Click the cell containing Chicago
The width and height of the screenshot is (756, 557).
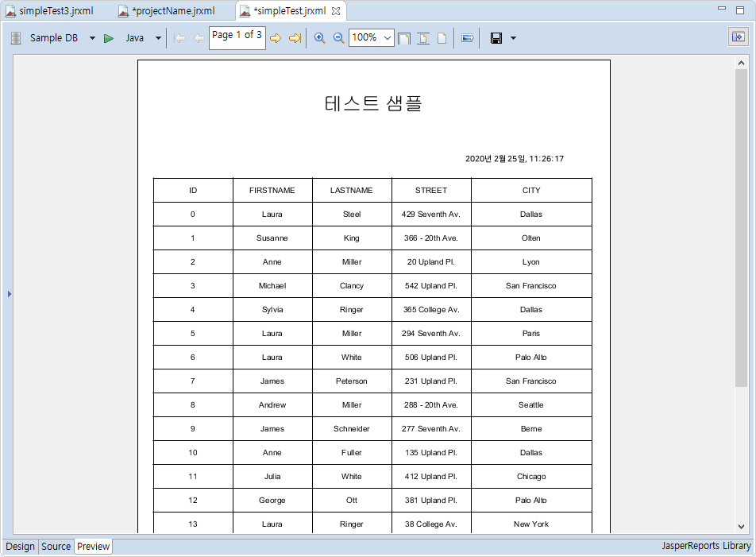click(x=531, y=477)
